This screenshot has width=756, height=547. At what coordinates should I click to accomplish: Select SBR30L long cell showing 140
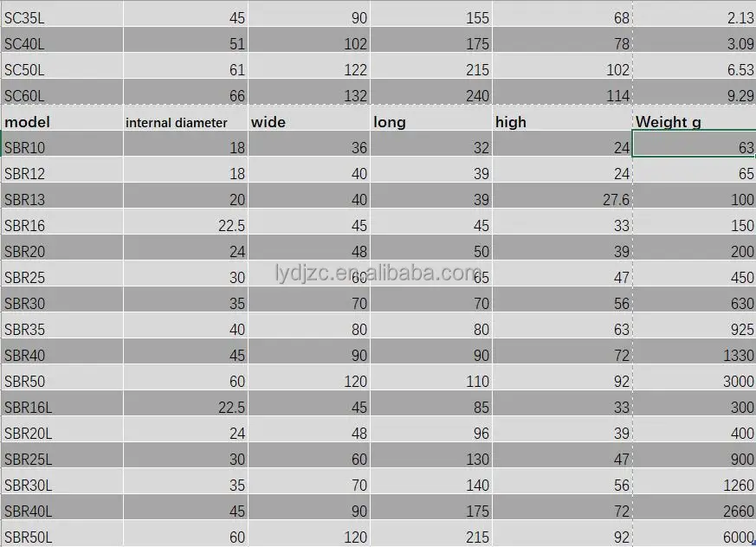pyautogui.click(x=430, y=486)
